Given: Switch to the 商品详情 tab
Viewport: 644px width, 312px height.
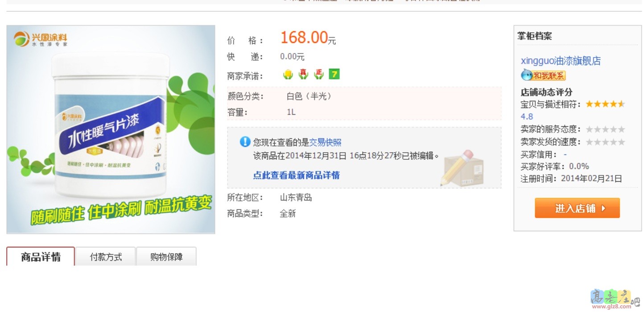Looking at the screenshot, I should [41, 257].
